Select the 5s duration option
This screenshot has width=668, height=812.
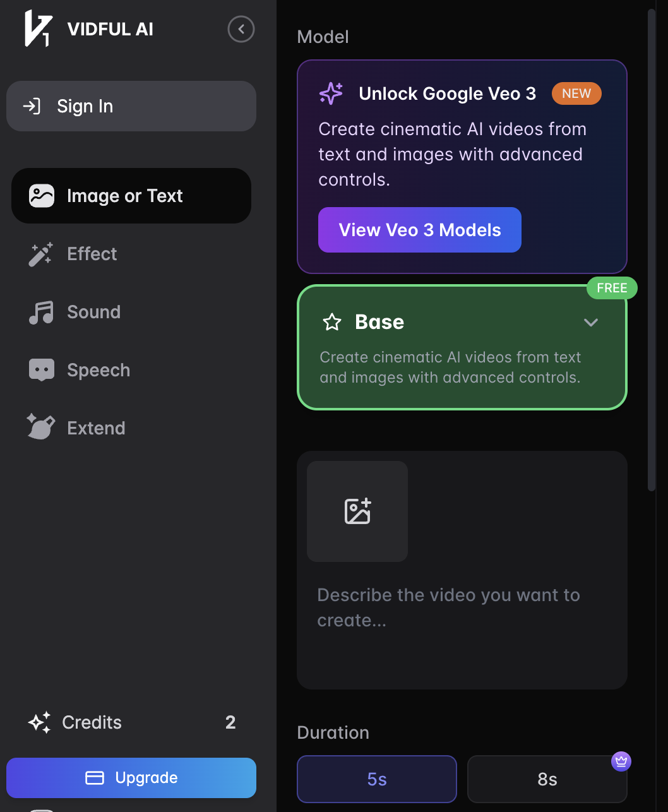click(377, 779)
